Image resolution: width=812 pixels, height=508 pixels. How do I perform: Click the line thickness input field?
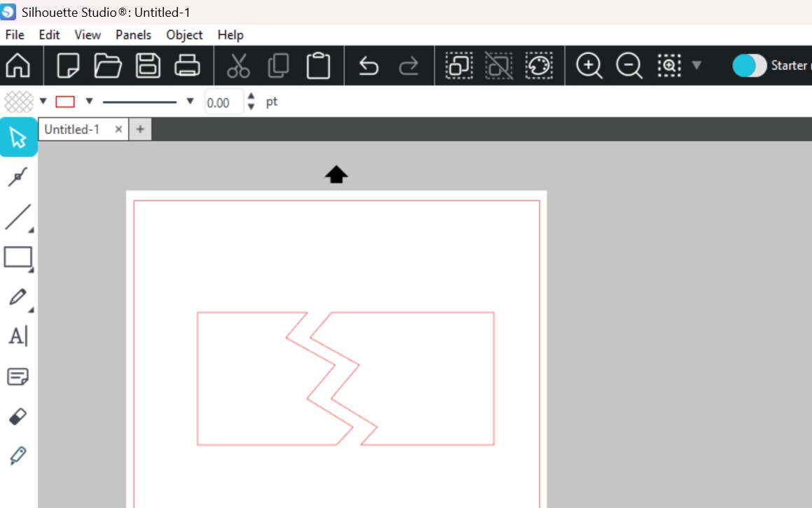coord(223,102)
